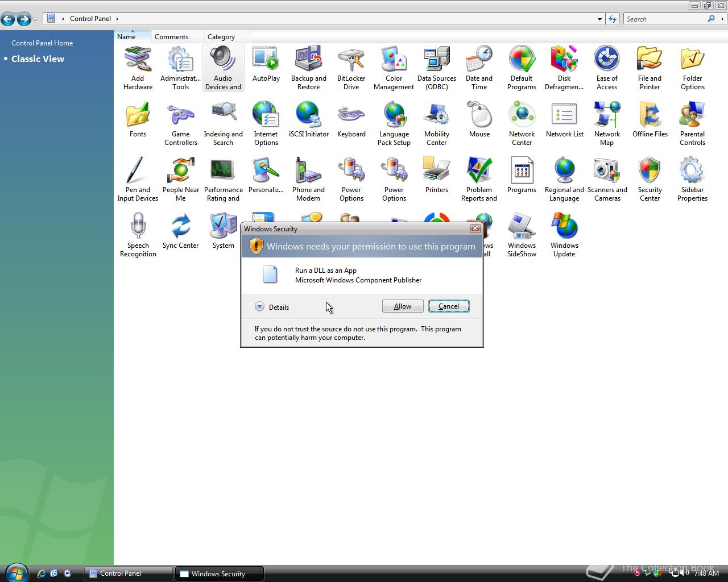Open Printers

436,176
